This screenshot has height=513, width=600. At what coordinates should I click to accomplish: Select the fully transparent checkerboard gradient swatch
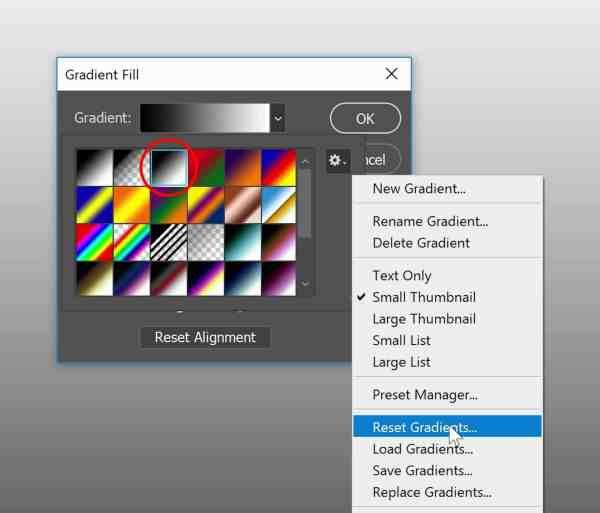206,243
